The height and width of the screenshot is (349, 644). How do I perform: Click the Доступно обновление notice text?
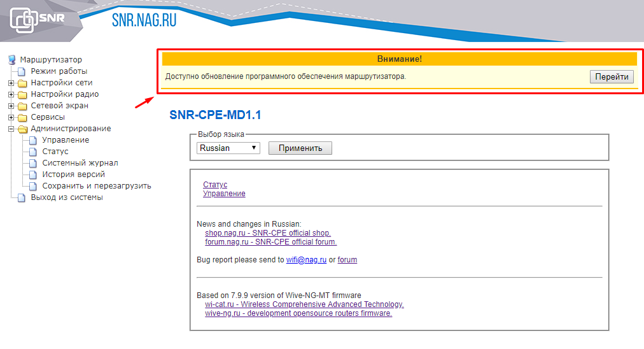point(286,76)
